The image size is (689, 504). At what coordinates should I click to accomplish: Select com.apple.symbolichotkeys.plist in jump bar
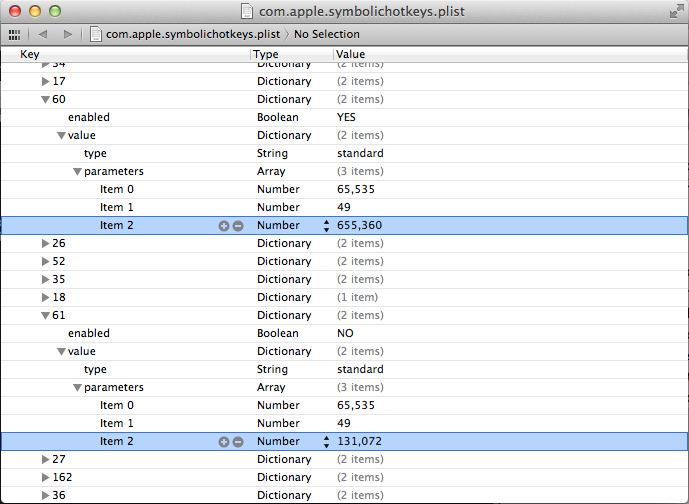(193, 34)
